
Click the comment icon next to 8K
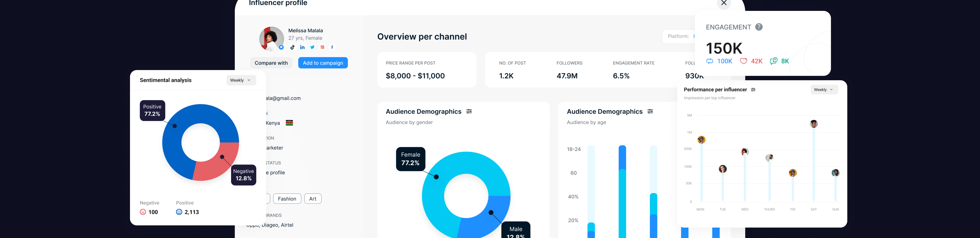(x=773, y=61)
